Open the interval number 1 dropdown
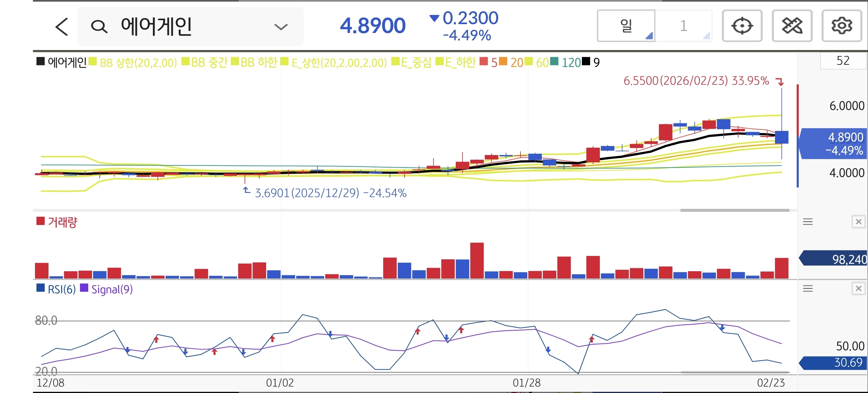Screen dimensions: 868x393 pyautogui.click(x=683, y=26)
